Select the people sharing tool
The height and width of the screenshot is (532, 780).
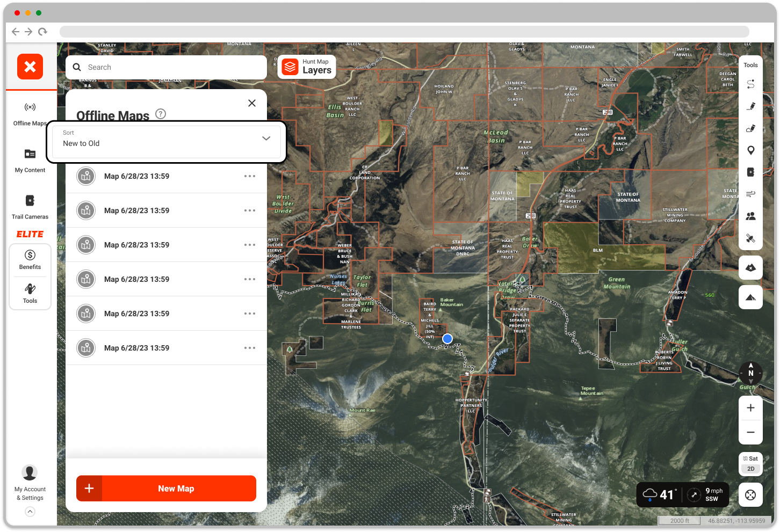[x=750, y=216]
